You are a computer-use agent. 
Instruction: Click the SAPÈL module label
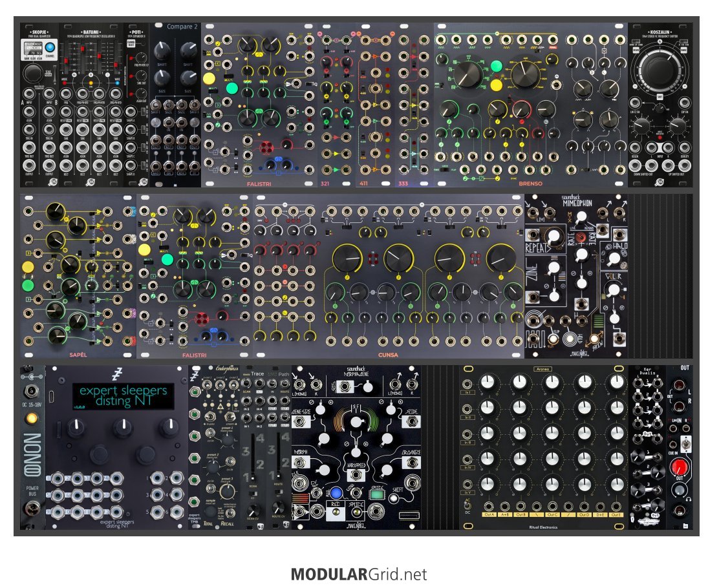(78, 355)
